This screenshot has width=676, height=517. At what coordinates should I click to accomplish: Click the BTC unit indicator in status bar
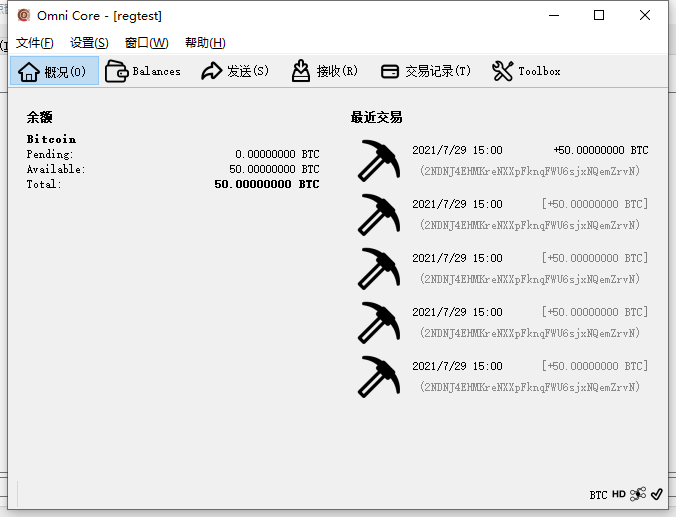coord(598,495)
